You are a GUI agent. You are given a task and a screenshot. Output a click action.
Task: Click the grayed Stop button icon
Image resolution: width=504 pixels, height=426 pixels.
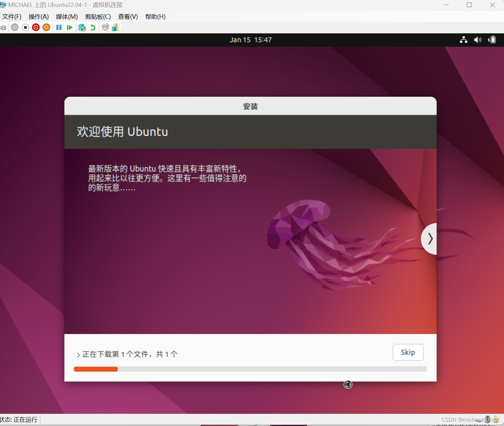point(25,27)
